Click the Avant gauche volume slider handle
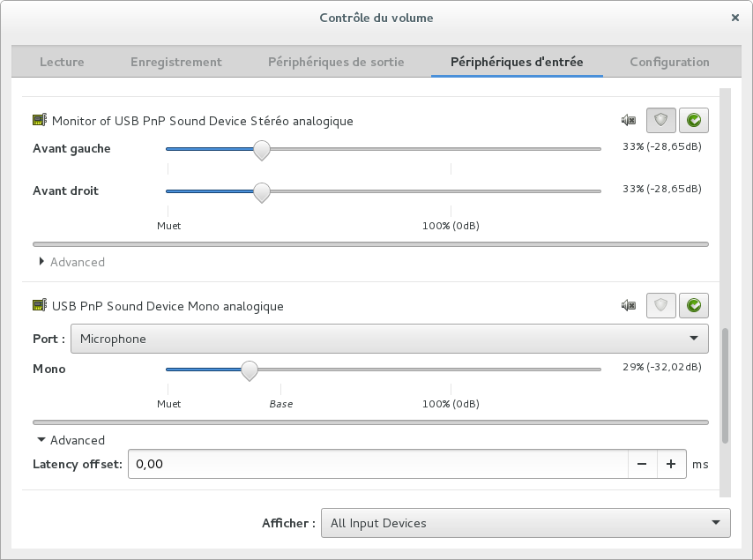The width and height of the screenshot is (753, 560). [x=261, y=150]
